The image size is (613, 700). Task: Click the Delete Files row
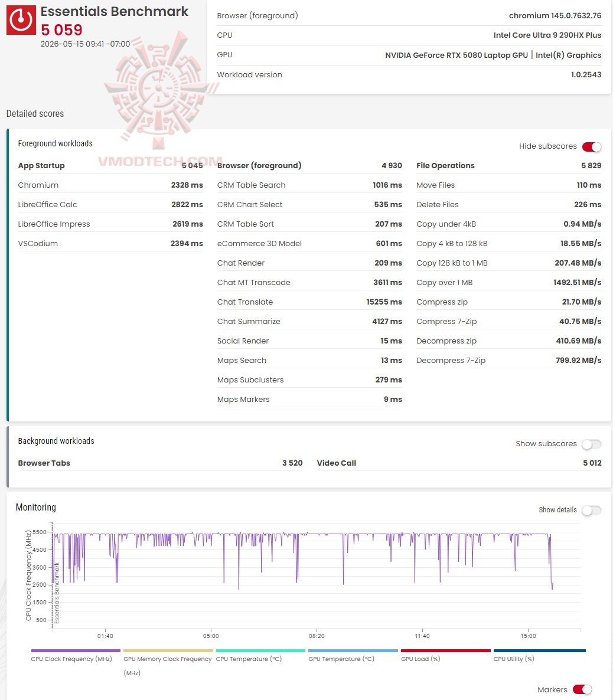point(509,204)
